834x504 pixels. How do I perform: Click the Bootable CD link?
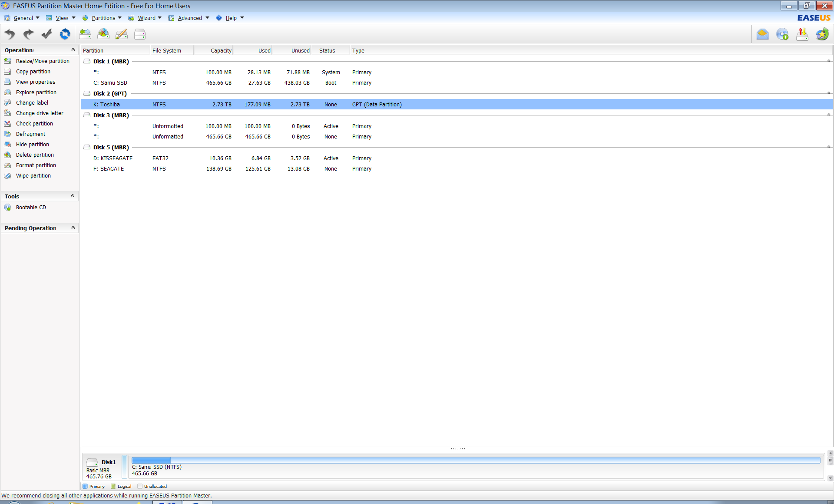click(x=31, y=207)
